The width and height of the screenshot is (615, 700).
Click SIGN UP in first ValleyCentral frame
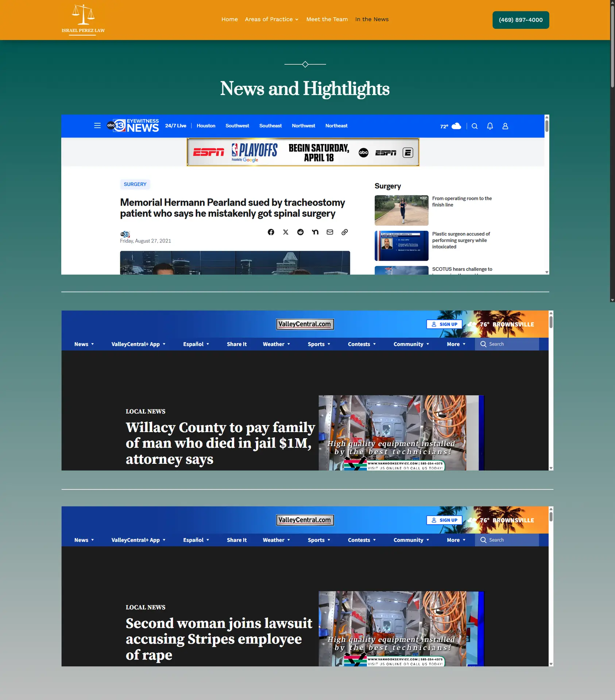(x=444, y=324)
